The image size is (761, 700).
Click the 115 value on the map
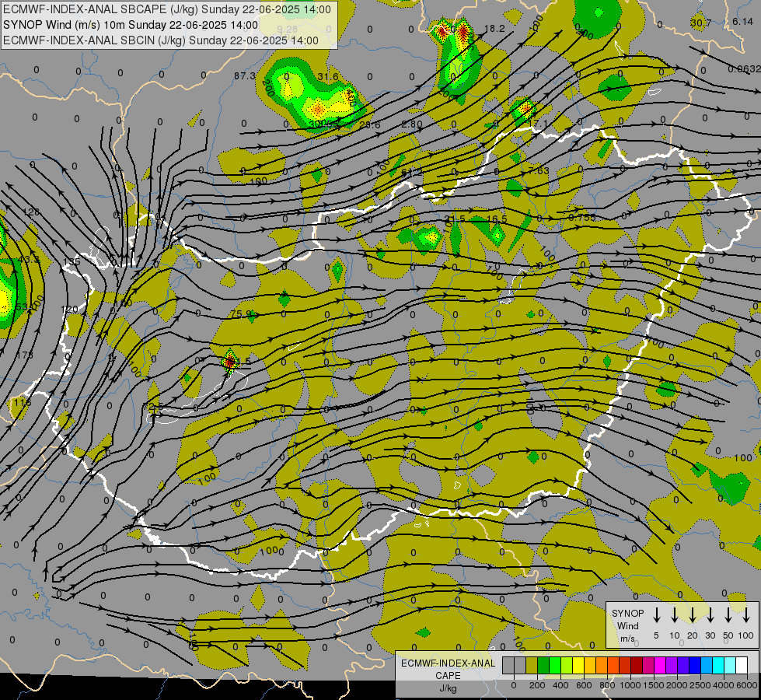pyautogui.click(x=23, y=403)
